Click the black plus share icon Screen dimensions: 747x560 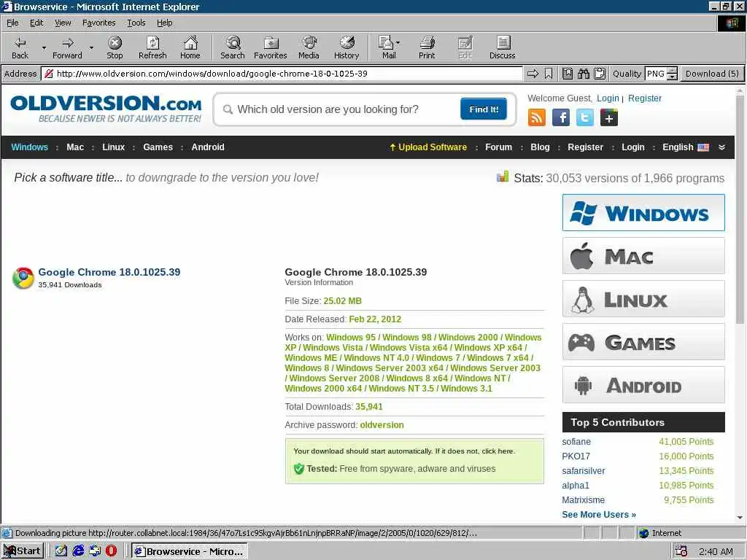point(609,117)
